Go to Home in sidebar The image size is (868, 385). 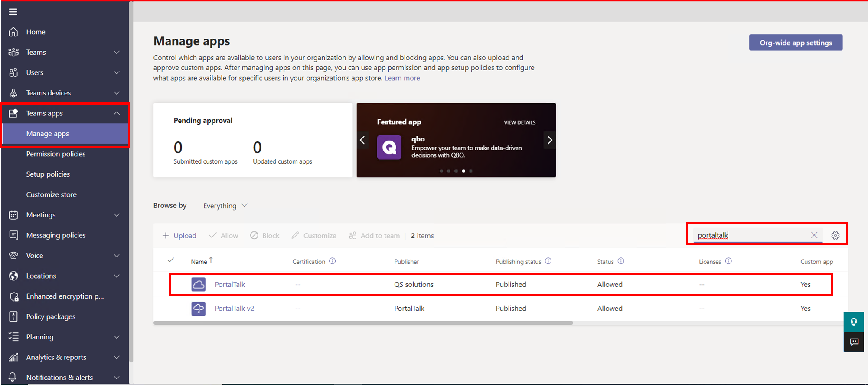pyautogui.click(x=36, y=32)
